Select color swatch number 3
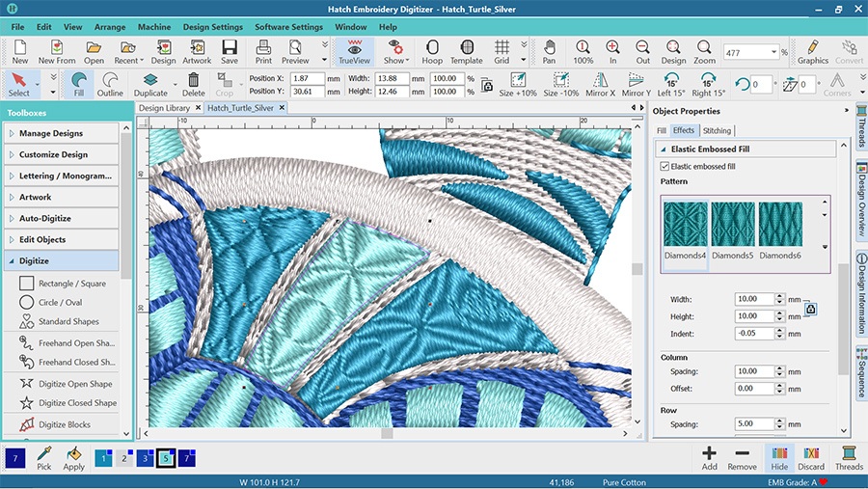The image size is (868, 489). click(144, 457)
